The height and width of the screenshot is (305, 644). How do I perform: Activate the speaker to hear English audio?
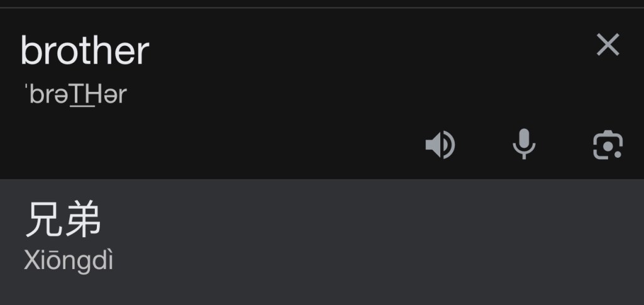coord(440,145)
